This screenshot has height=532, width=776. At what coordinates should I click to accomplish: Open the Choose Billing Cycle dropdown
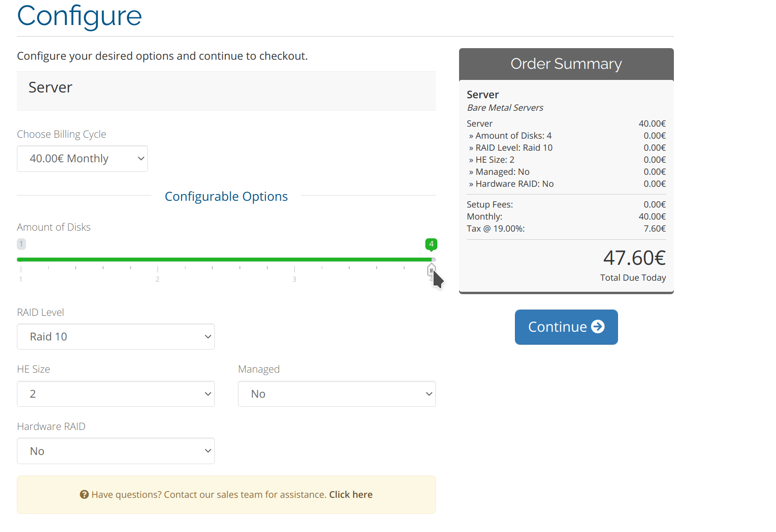[x=82, y=158]
